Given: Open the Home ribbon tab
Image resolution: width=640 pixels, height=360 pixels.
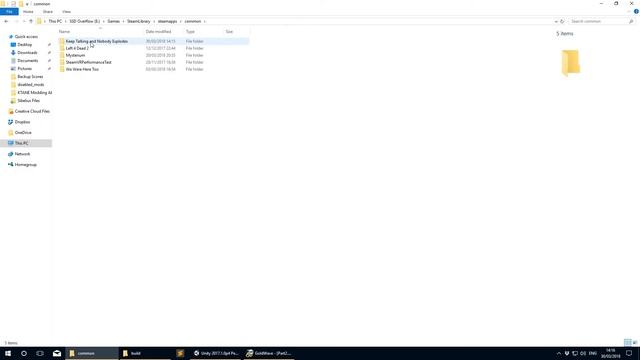Looking at the screenshot, I should coord(28,11).
